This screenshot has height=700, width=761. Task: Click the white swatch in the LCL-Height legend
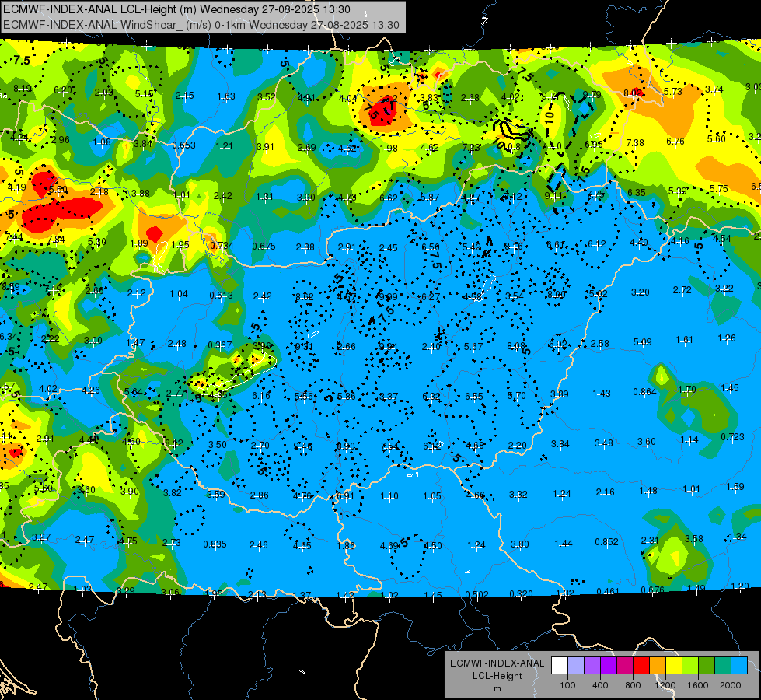click(560, 666)
